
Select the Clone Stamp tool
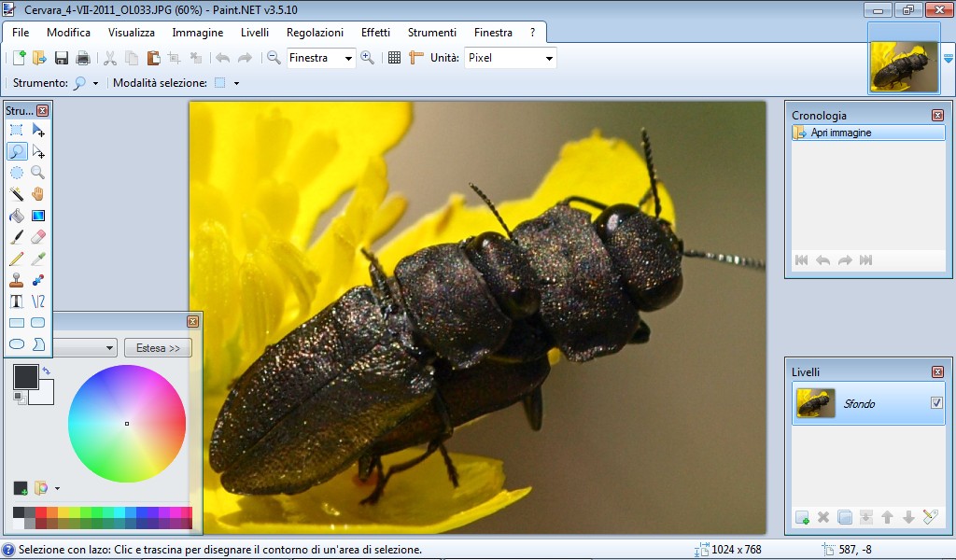pos(17,280)
